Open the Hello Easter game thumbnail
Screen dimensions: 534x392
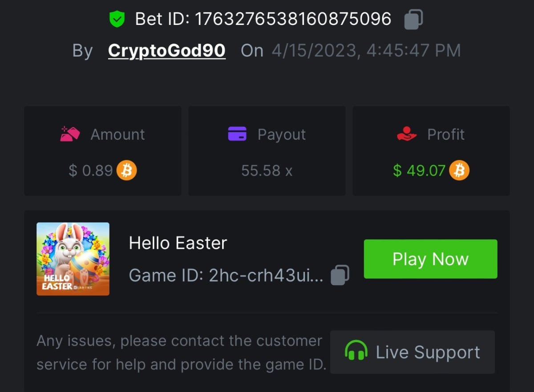click(x=73, y=259)
